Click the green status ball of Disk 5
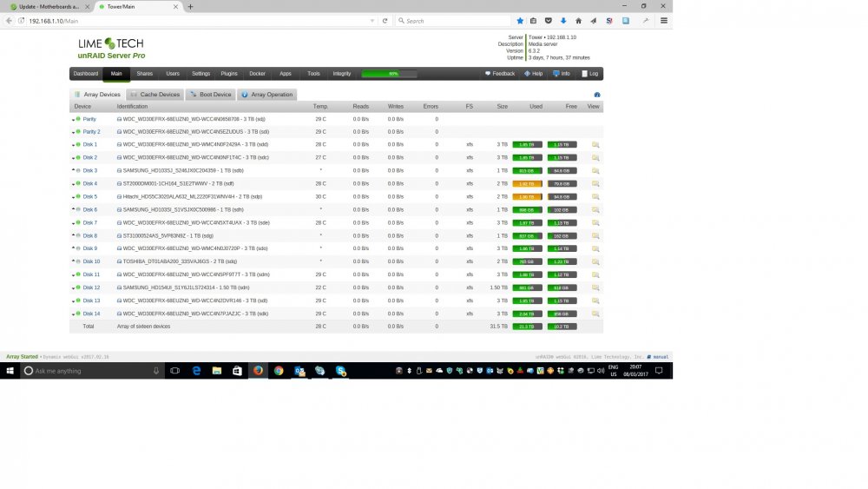The height and width of the screenshot is (489, 868). [x=78, y=196]
